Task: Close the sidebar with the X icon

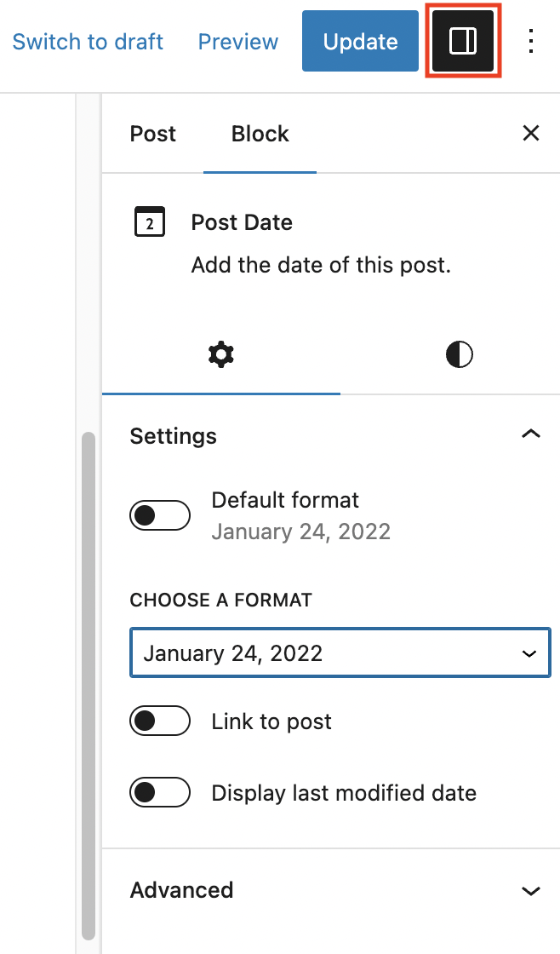Action: (531, 133)
